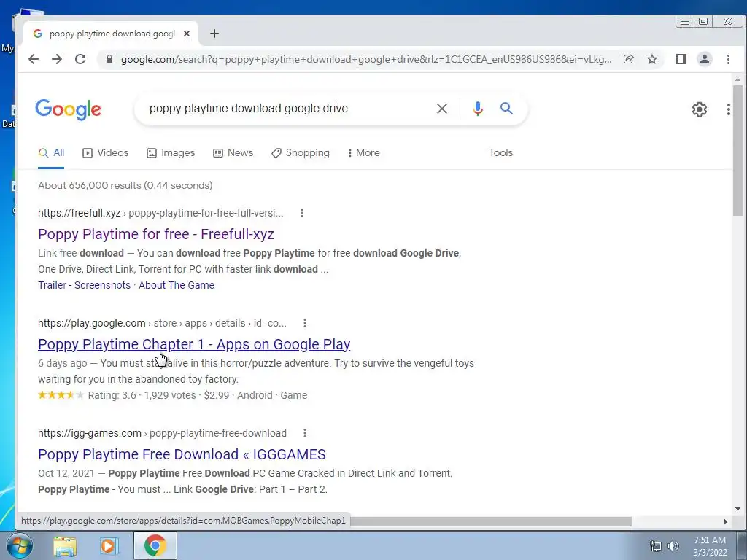Image resolution: width=747 pixels, height=560 pixels.
Task: Select the All results tab
Action: (51, 153)
